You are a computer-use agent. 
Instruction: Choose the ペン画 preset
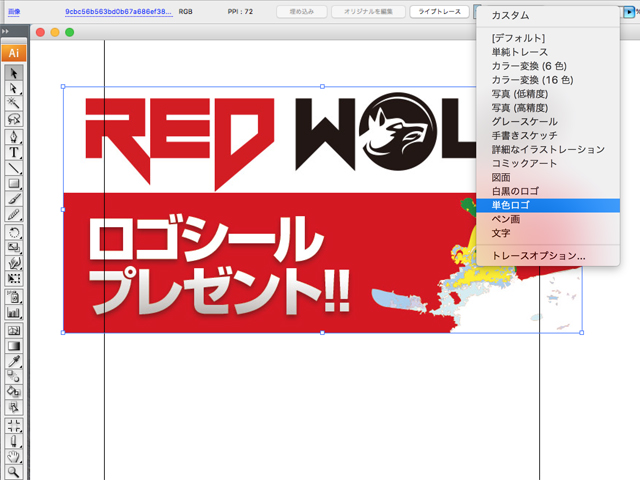coord(548,219)
